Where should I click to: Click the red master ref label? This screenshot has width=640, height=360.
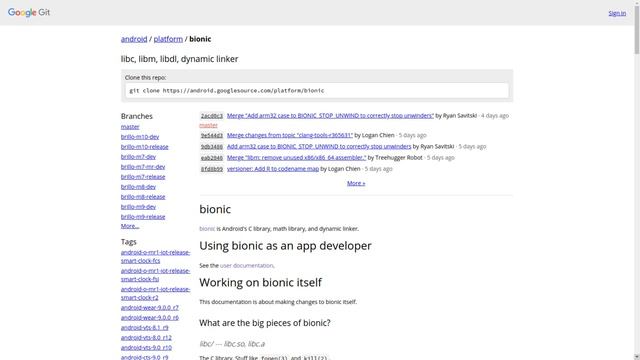click(x=208, y=125)
